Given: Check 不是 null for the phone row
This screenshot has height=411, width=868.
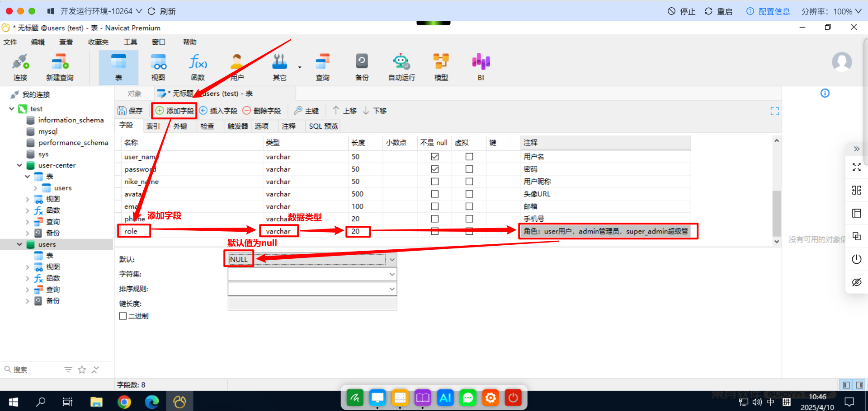Looking at the screenshot, I should pyautogui.click(x=435, y=219).
